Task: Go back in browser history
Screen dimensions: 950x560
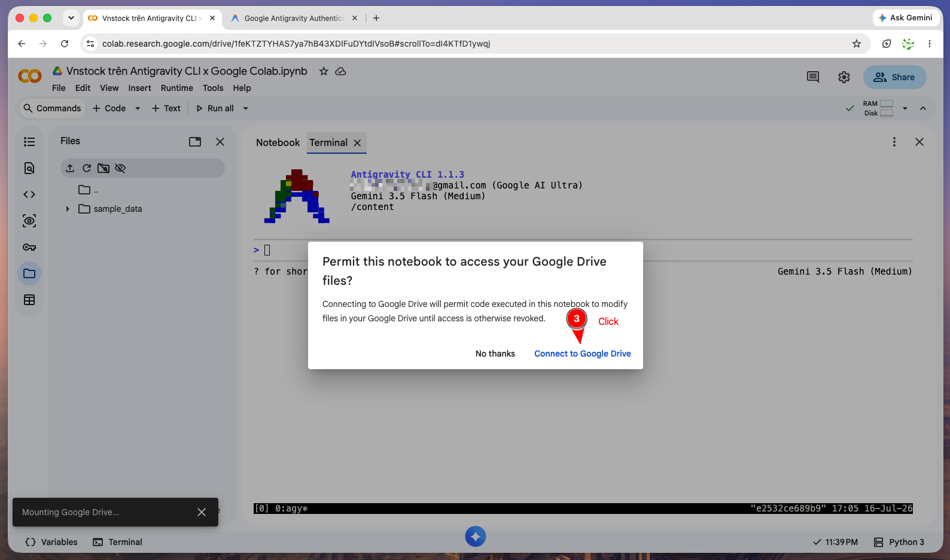Action: click(22, 44)
